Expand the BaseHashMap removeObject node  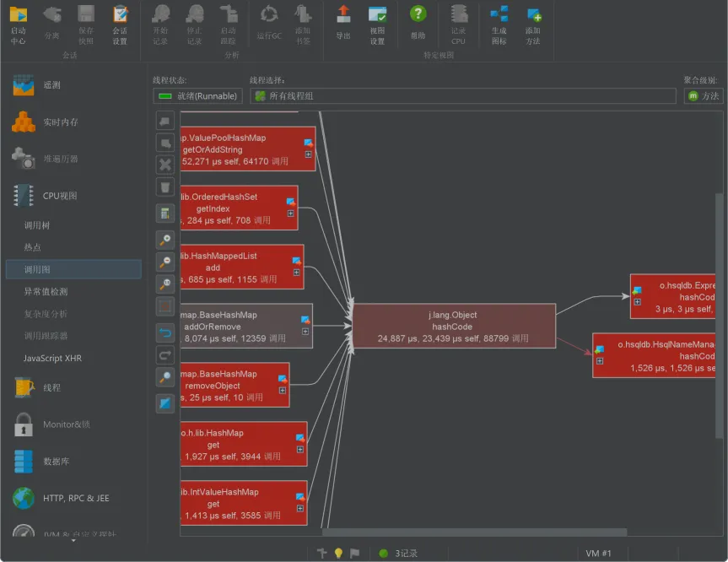tap(283, 390)
